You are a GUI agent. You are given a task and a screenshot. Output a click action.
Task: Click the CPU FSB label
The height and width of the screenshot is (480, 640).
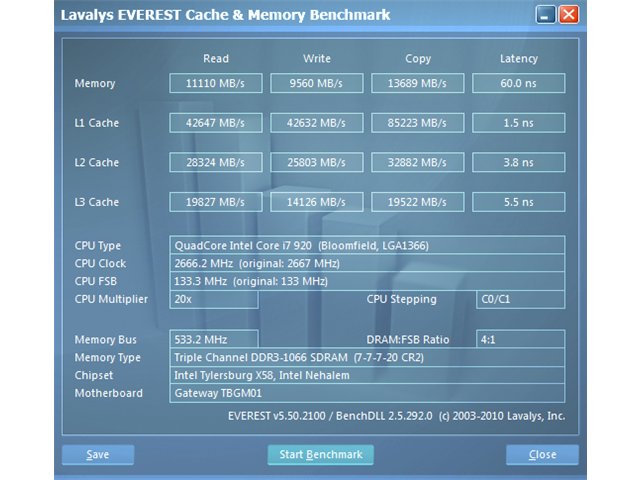96,281
